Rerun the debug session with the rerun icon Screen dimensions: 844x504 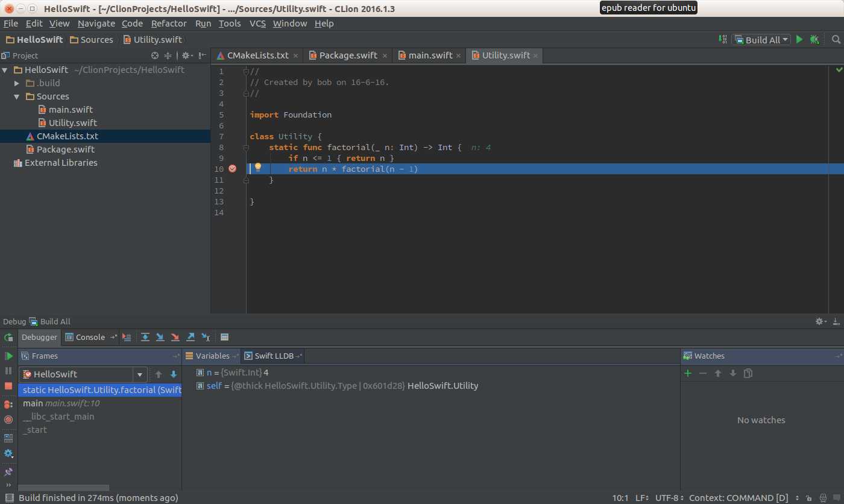[x=8, y=338]
